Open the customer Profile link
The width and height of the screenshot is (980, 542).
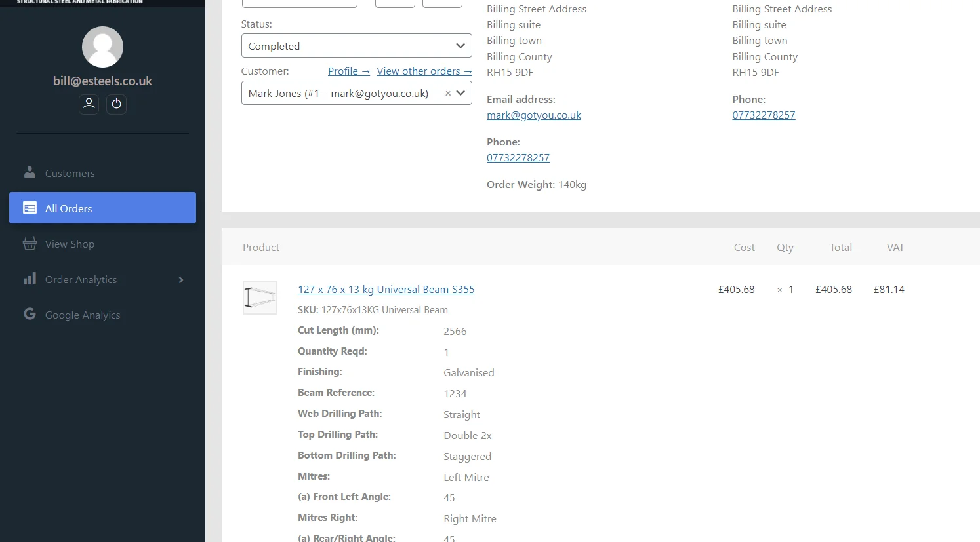(x=348, y=71)
